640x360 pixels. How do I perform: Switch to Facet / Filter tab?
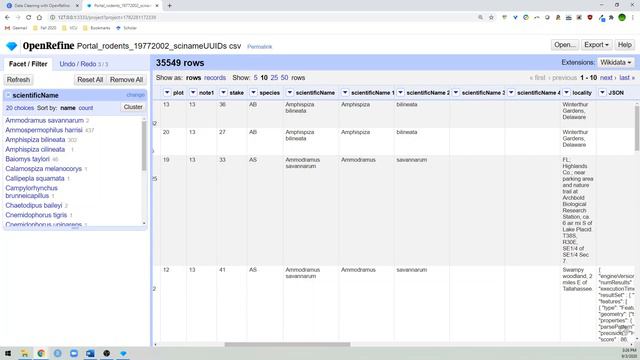[x=28, y=64]
